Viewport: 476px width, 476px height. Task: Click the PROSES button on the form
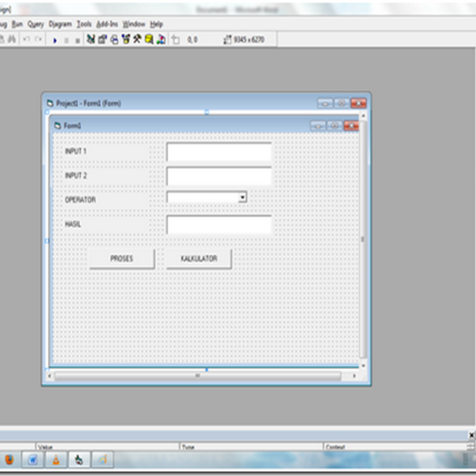(122, 258)
